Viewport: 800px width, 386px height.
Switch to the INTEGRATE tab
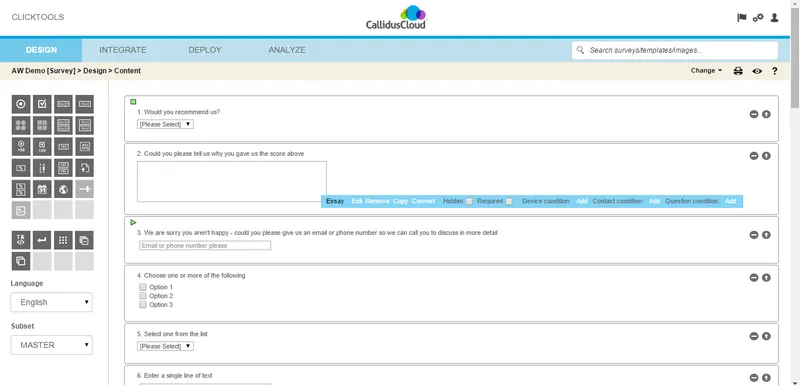pyautogui.click(x=123, y=50)
